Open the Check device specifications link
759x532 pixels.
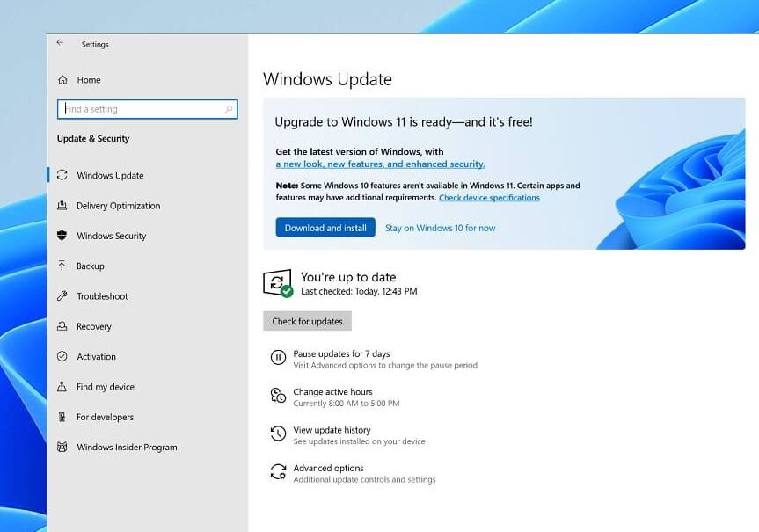pyautogui.click(x=489, y=198)
